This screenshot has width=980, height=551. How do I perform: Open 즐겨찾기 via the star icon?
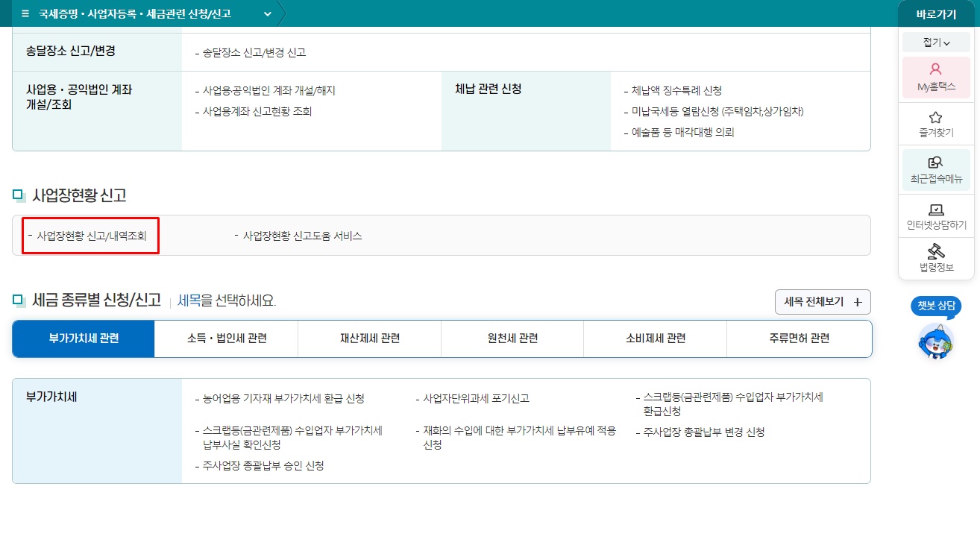tap(936, 122)
